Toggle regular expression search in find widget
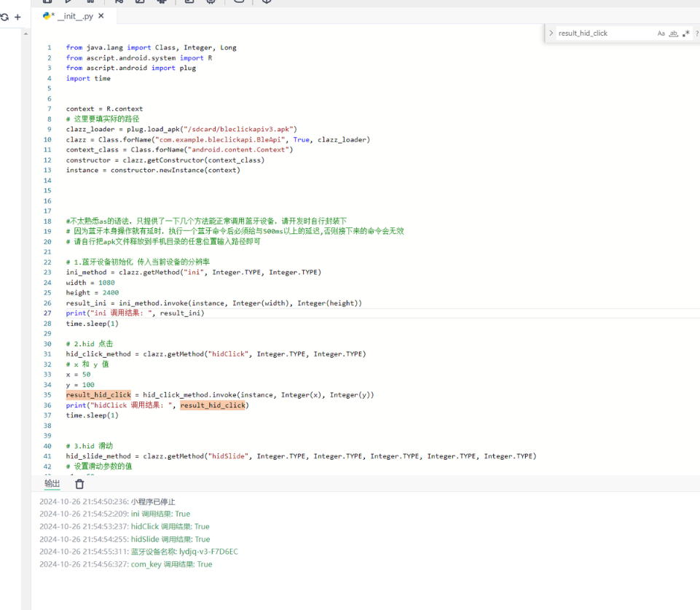 [686, 33]
